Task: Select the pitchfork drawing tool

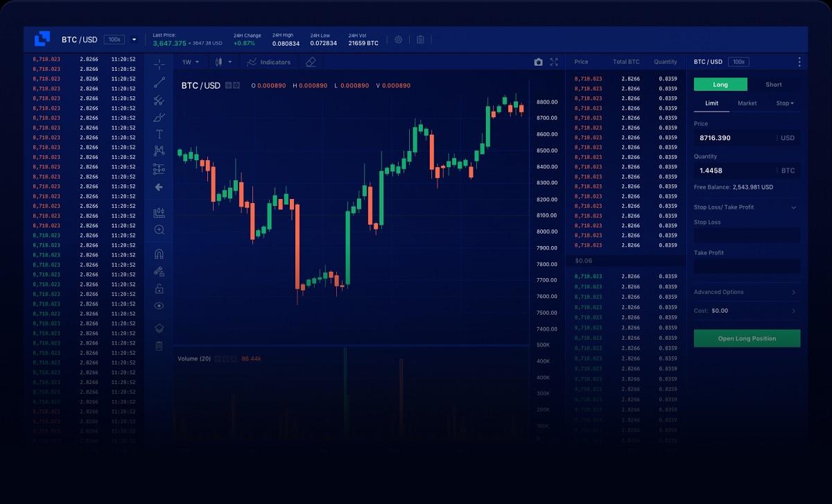Action: pyautogui.click(x=159, y=100)
